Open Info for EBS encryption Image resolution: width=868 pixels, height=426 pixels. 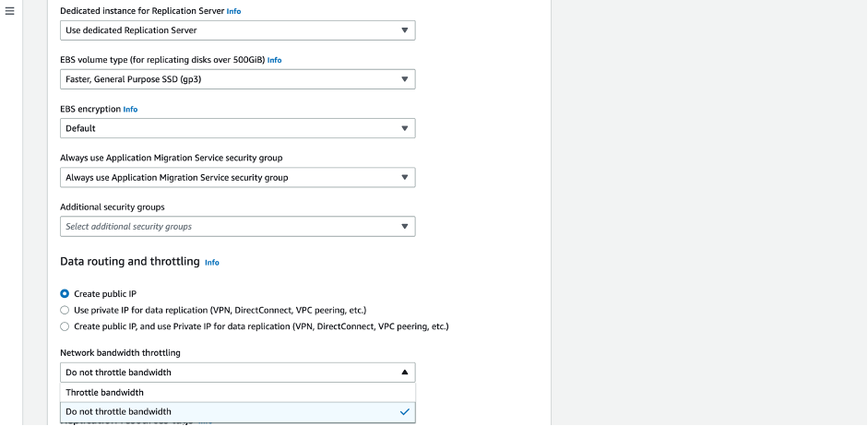pos(130,109)
